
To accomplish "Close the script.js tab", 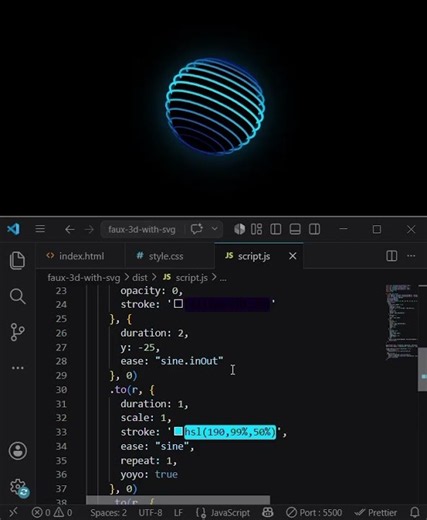I will click(x=293, y=256).
